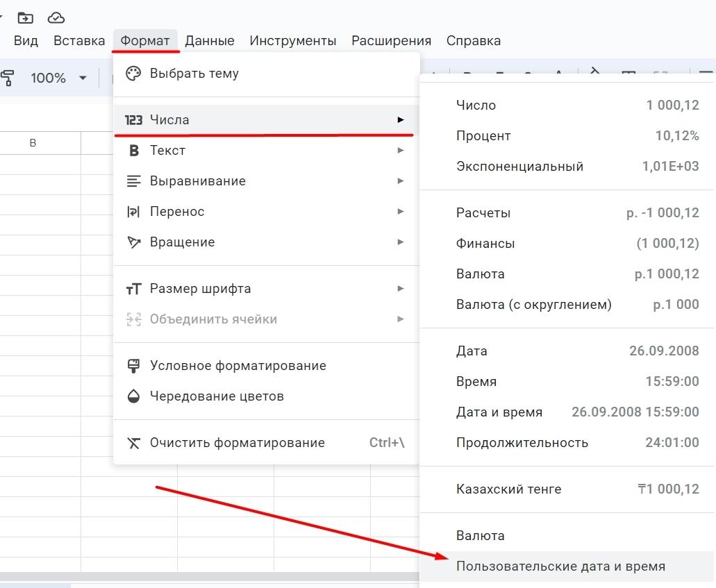Select Пользовательские дата и время option

pos(560,566)
